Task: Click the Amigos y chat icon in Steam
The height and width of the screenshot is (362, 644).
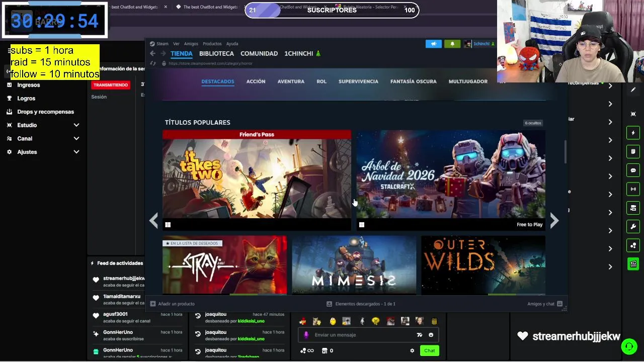Action: coord(559,304)
